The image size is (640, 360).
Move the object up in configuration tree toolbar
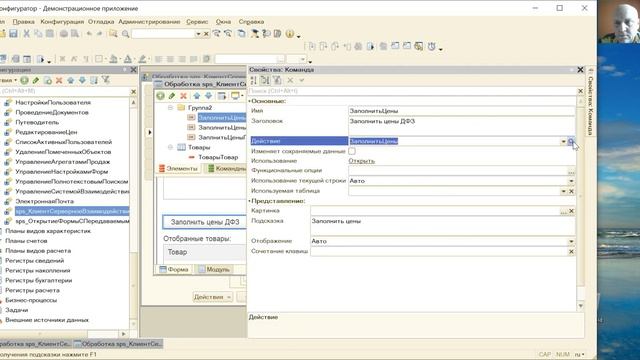pos(71,80)
